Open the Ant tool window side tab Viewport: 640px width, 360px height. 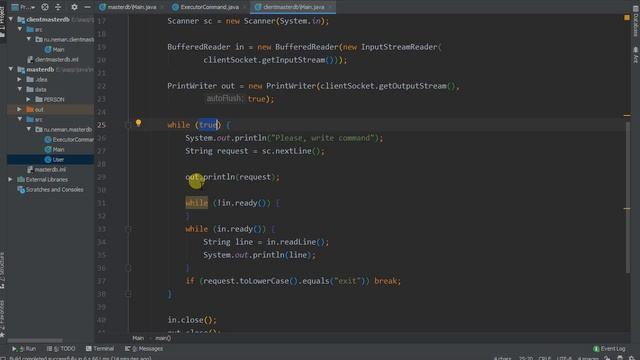tap(636, 55)
